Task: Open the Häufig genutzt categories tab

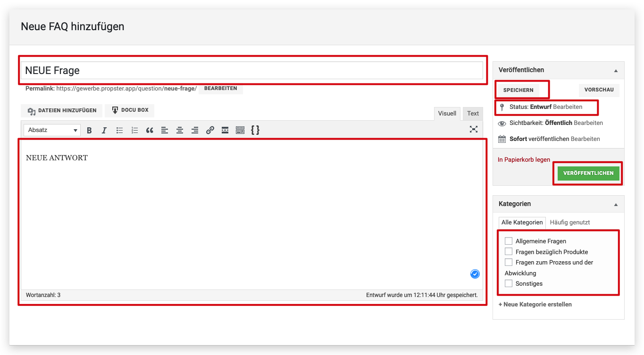Action: tap(569, 222)
